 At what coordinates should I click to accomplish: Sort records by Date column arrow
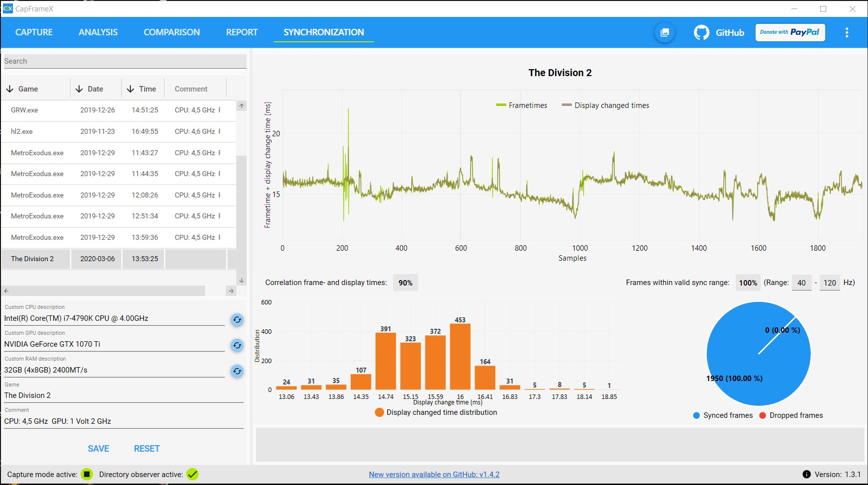[79, 89]
